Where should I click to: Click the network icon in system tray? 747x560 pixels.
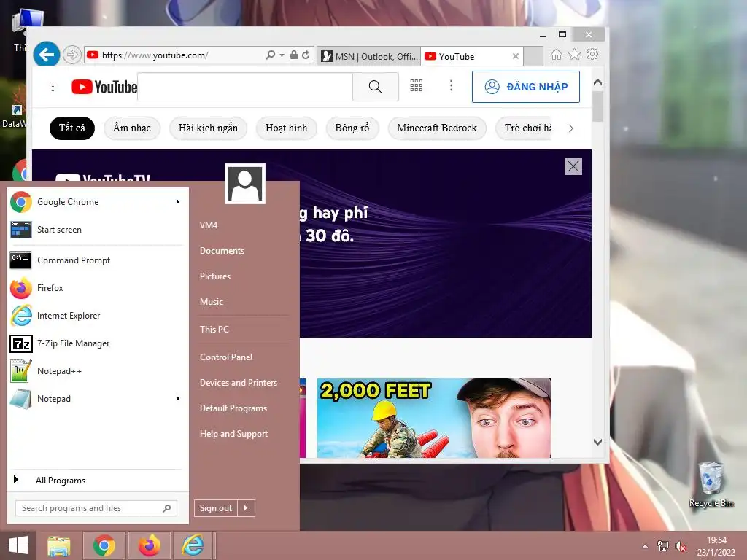coord(662,546)
